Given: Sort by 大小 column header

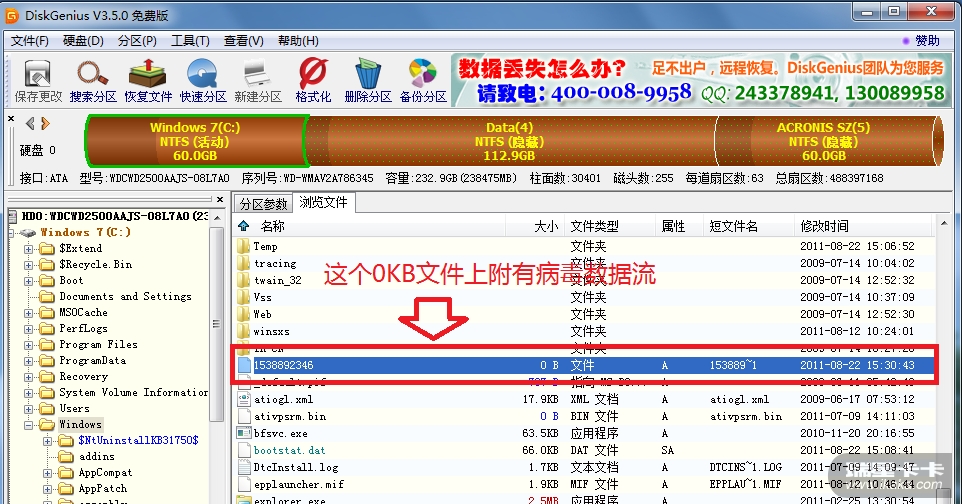Looking at the screenshot, I should 534,226.
